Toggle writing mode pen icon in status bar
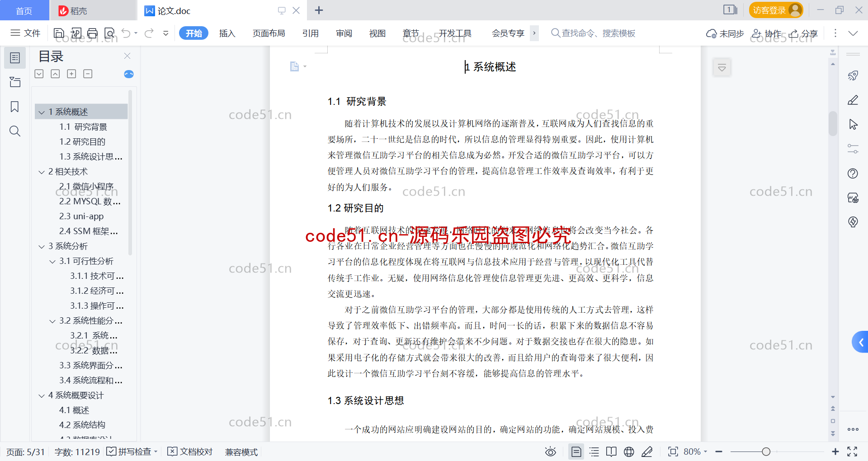The image size is (868, 461). click(647, 452)
